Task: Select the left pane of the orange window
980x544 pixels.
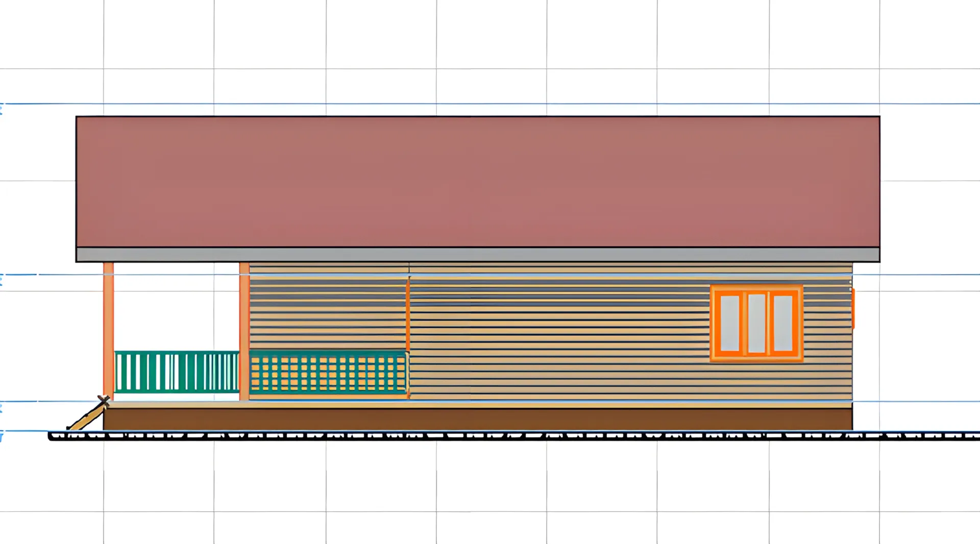Action: [x=729, y=323]
